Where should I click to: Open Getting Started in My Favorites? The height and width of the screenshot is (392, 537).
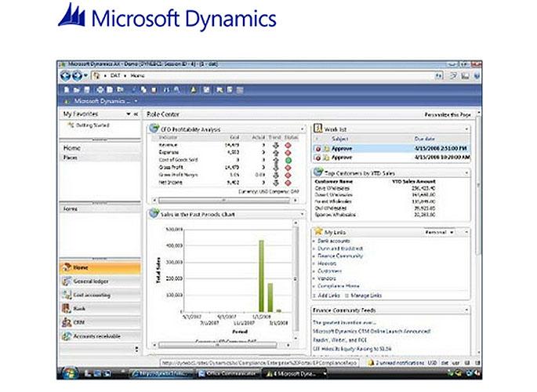[93, 125]
